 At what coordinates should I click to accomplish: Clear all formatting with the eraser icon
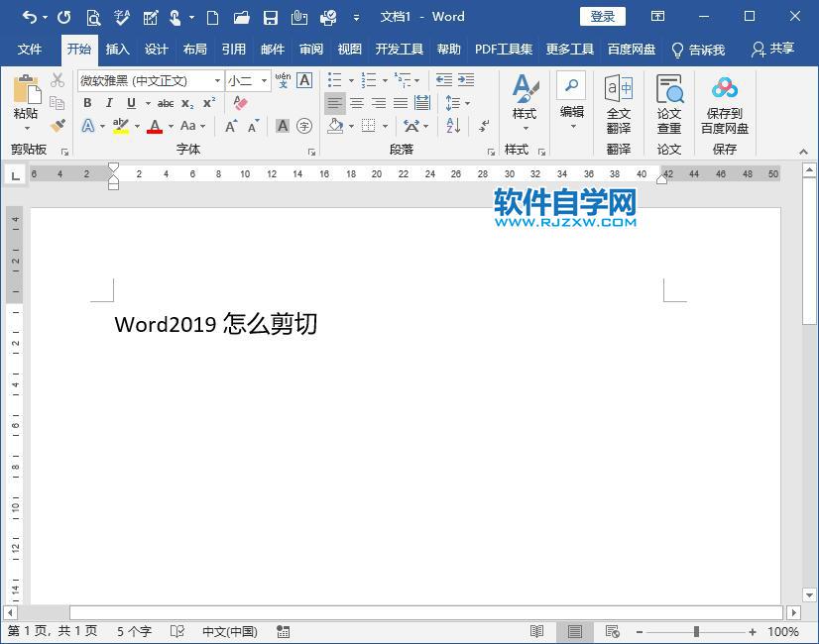click(x=239, y=102)
